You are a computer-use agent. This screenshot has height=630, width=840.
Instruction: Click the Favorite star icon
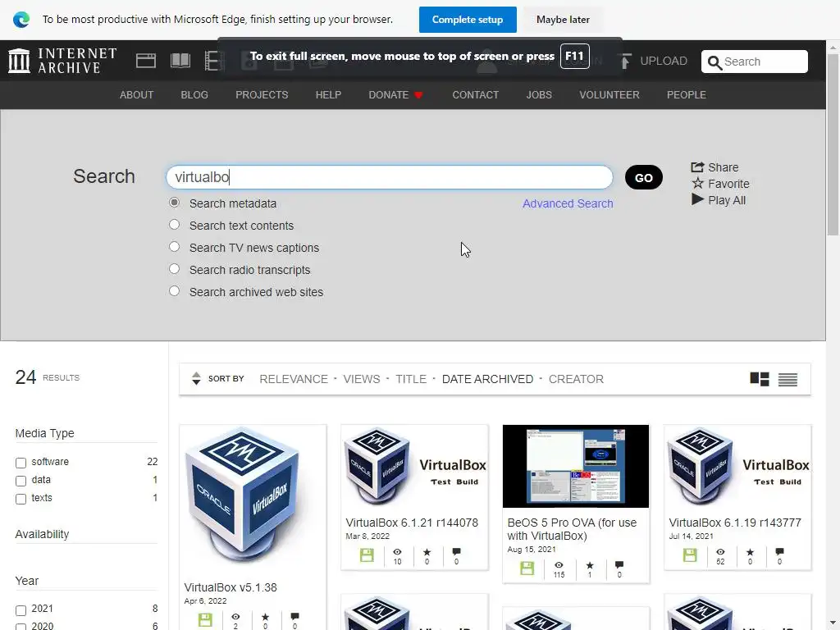pyautogui.click(x=697, y=183)
